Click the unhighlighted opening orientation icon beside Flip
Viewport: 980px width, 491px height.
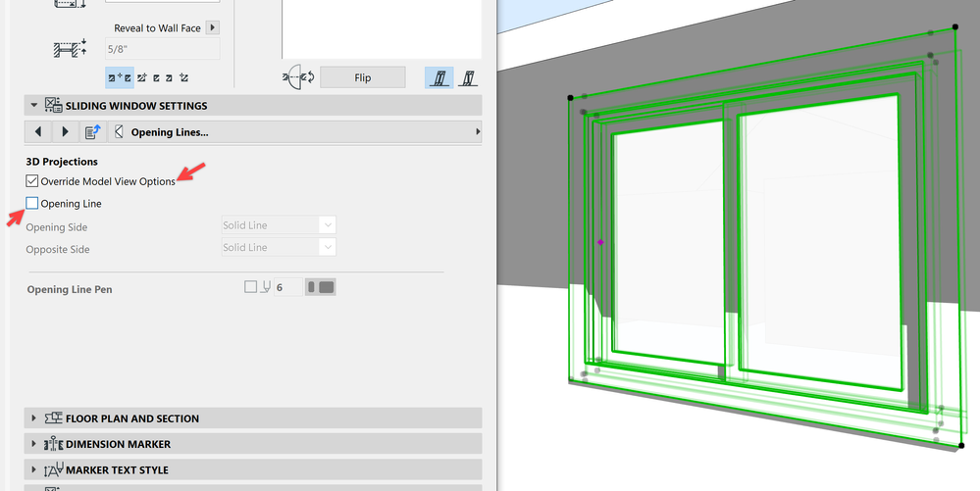(468, 77)
